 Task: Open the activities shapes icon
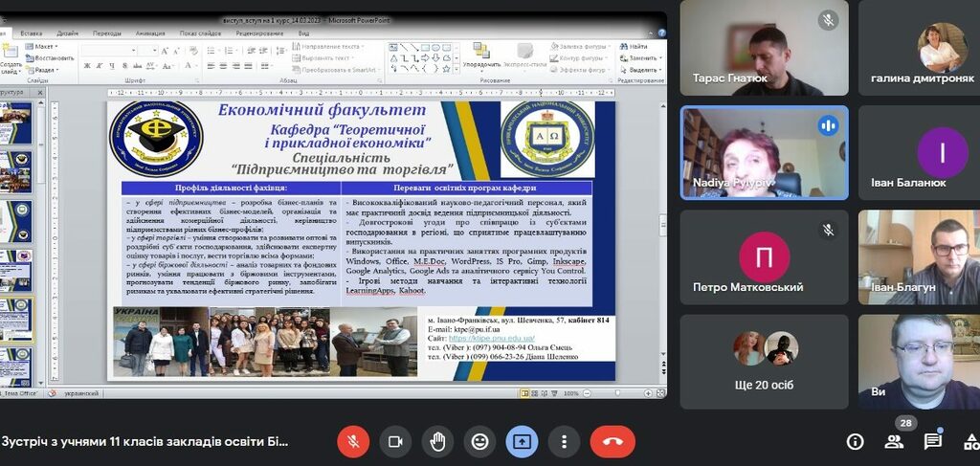[970, 441]
